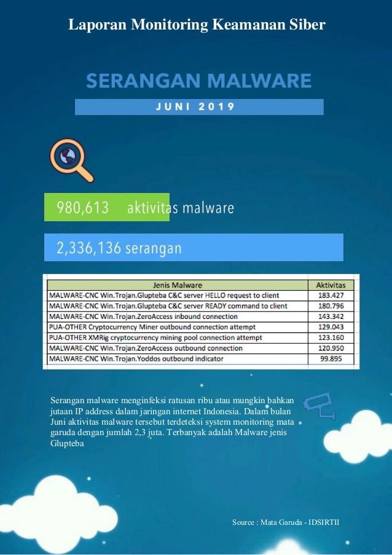Click the 'aktivitas malware' label text
Viewport: 392px width, 555px height.
click(x=181, y=208)
